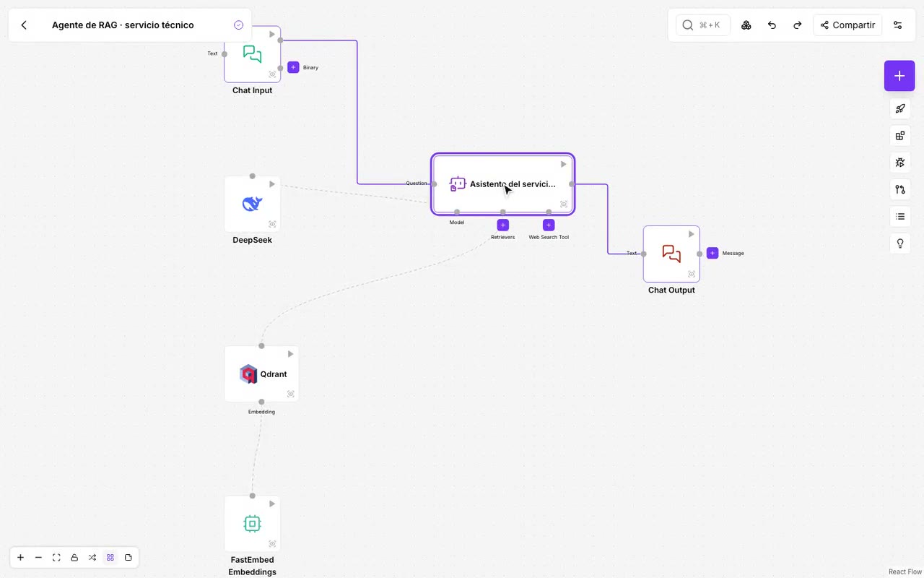Click the plus button next to Binary
Viewport: 924px width, 578px height.
293,67
